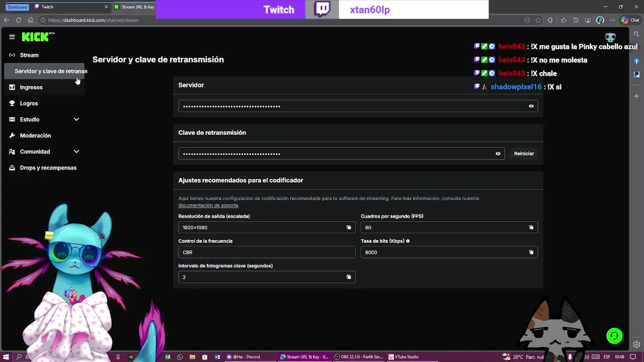Open OBS 32.1.0 from the taskbar
Screen dimensions: 644x362
pos(358,357)
